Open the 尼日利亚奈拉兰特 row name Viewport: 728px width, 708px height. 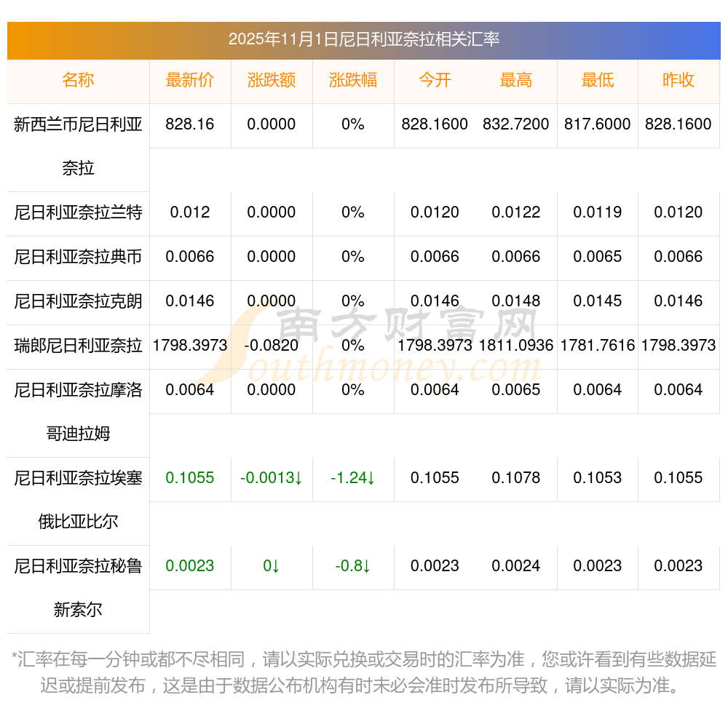(78, 213)
